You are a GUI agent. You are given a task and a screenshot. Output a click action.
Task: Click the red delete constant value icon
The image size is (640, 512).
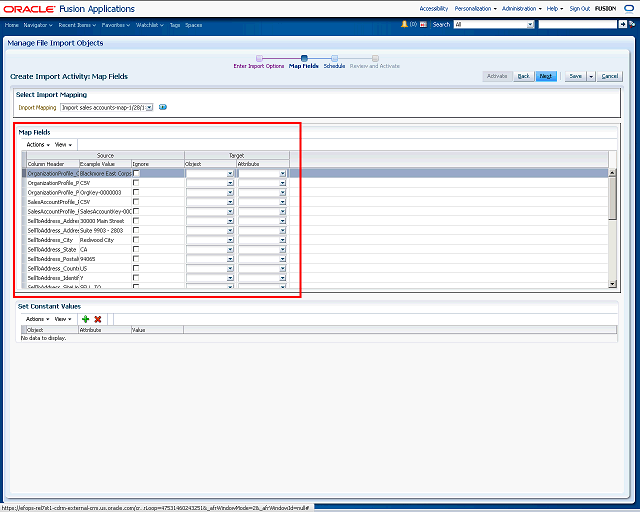(98, 319)
